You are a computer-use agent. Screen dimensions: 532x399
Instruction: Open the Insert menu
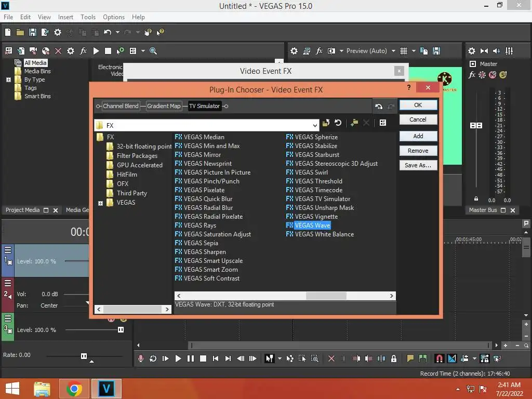pyautogui.click(x=65, y=17)
